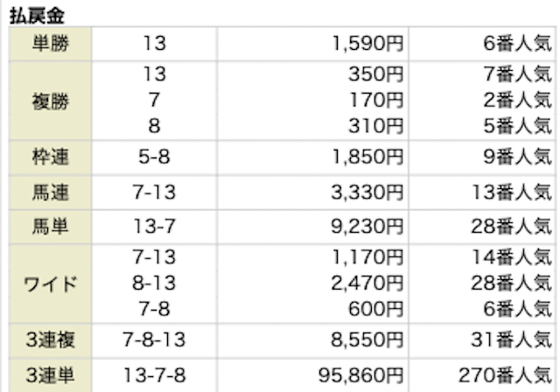Select the 払戻金 heading text
Image resolution: width=560 pixels, height=392 pixels.
(x=37, y=16)
